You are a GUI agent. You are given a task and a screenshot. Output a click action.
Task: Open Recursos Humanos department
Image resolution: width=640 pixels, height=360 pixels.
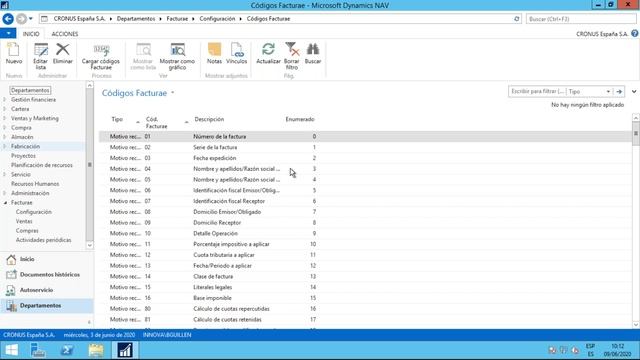35,184
